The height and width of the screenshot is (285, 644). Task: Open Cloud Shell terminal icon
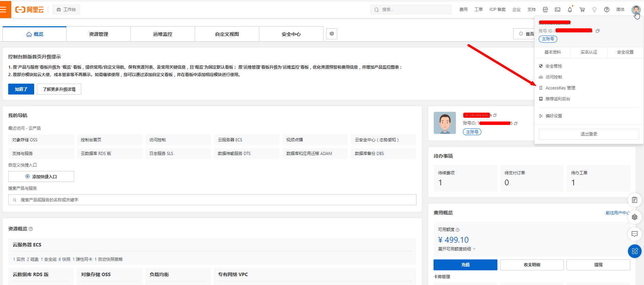(x=558, y=10)
